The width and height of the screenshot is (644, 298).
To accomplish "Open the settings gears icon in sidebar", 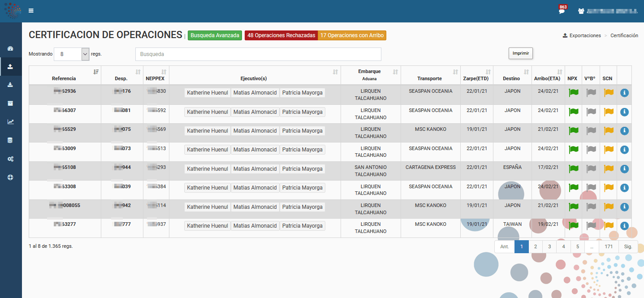I will (x=11, y=159).
